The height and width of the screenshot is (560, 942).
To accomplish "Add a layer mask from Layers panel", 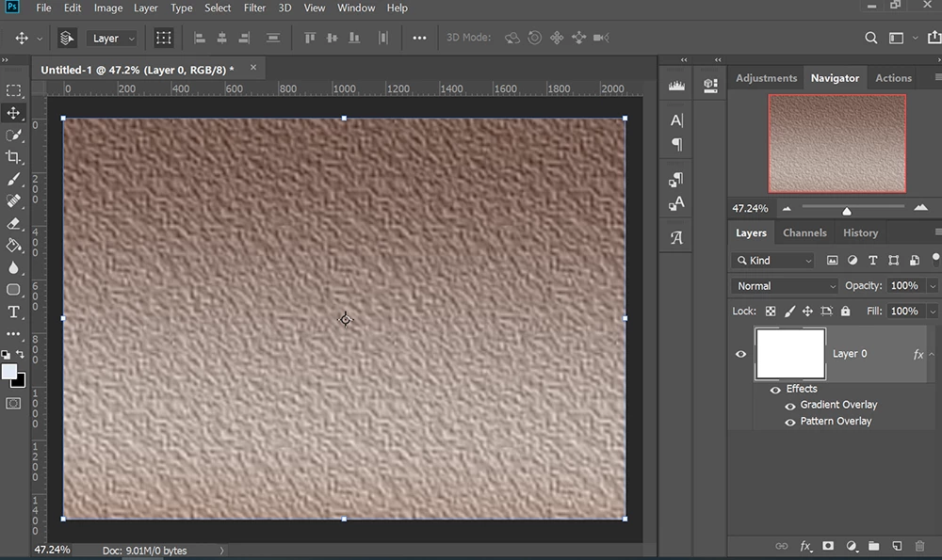I will point(828,546).
